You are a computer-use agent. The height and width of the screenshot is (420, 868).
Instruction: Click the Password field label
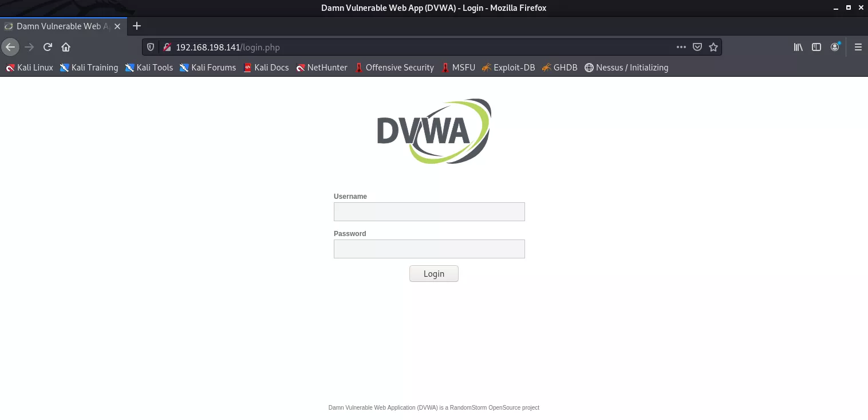tap(350, 234)
